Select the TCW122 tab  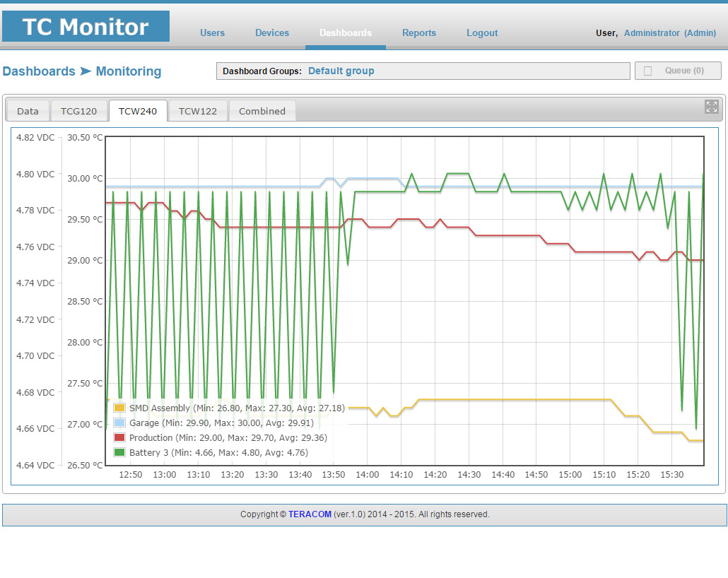pyautogui.click(x=198, y=111)
